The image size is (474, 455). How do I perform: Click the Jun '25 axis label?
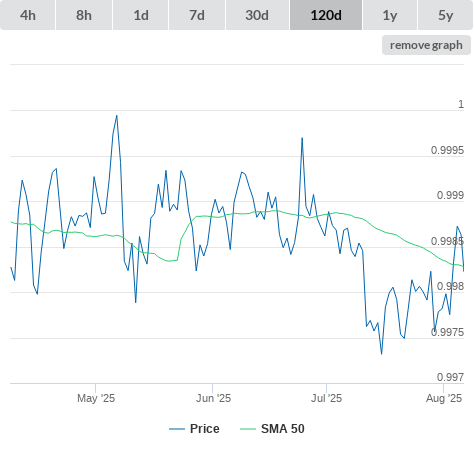(213, 398)
